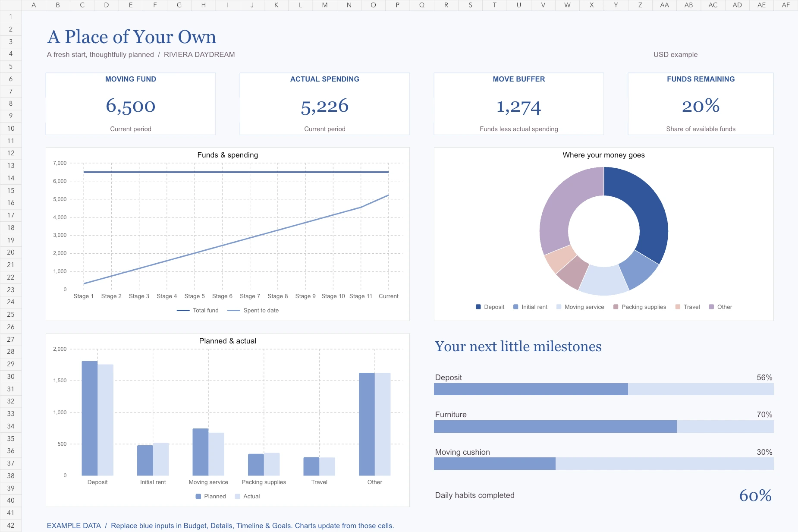Click the Total fund line in chart
798x532 pixels.
(x=236, y=172)
